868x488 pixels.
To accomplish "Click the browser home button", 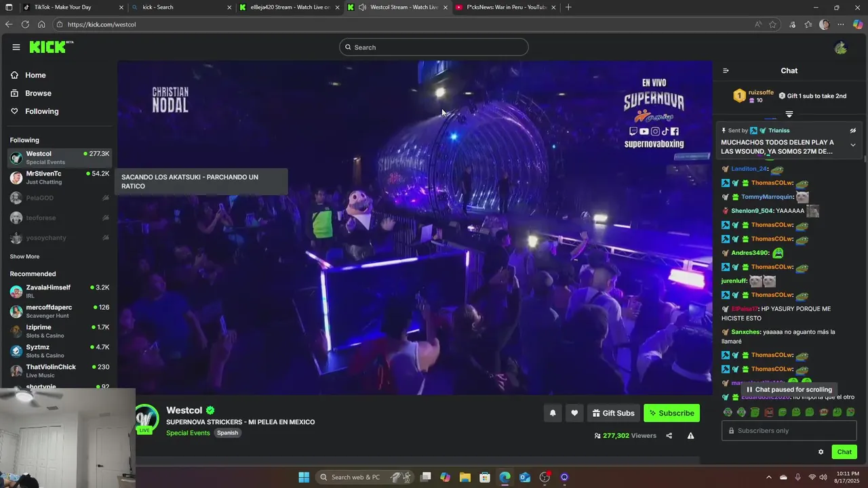I will pos(41,24).
